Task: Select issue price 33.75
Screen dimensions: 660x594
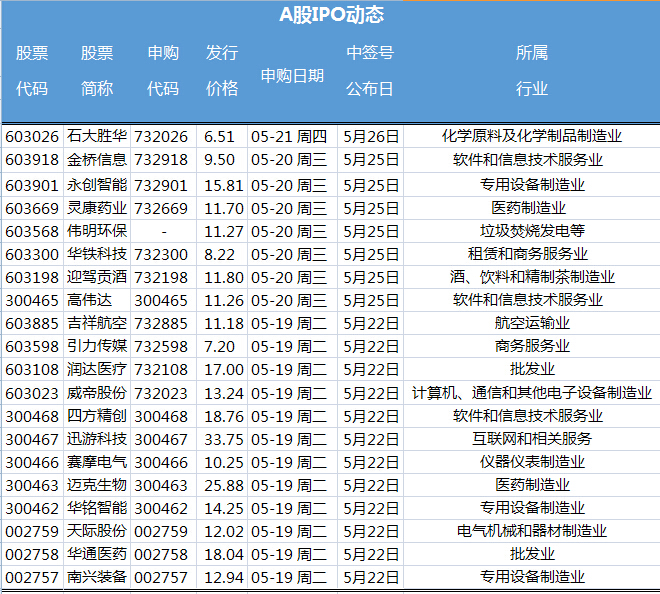Action: [224, 440]
